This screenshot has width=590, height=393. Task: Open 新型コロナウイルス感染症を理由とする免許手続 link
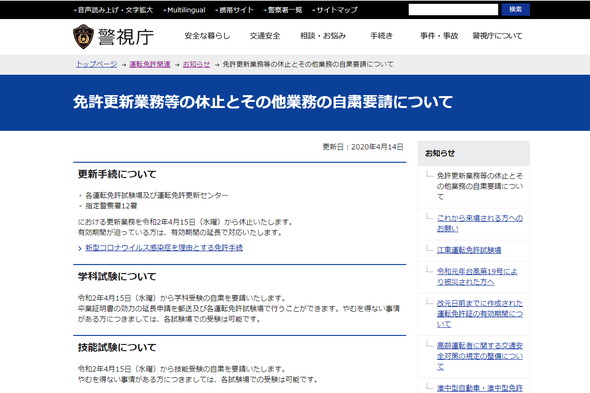[164, 248]
